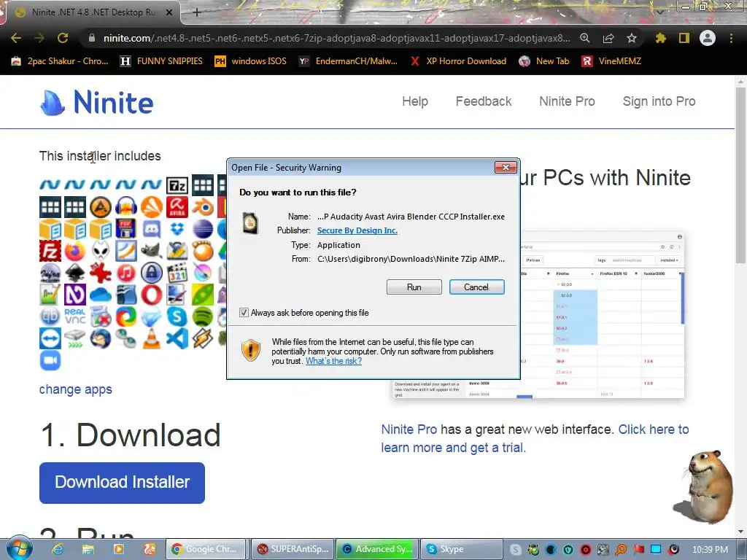Click Sign into Pro in the header

pos(659,101)
